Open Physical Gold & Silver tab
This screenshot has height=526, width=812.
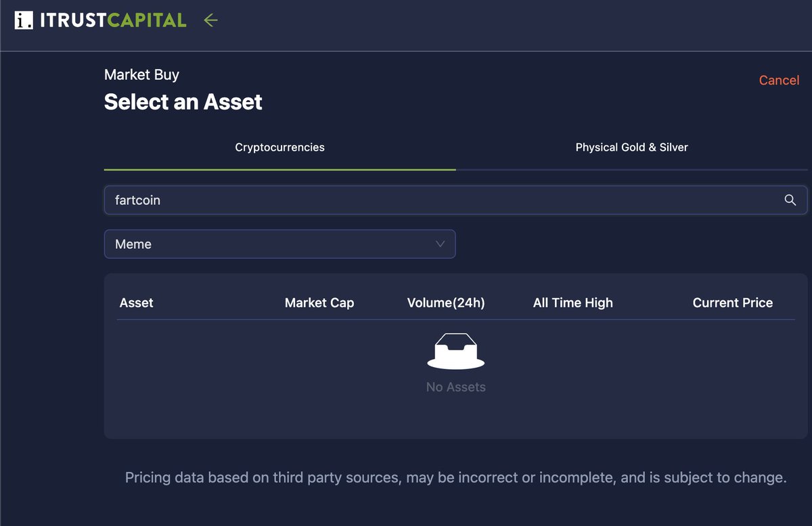coord(631,147)
